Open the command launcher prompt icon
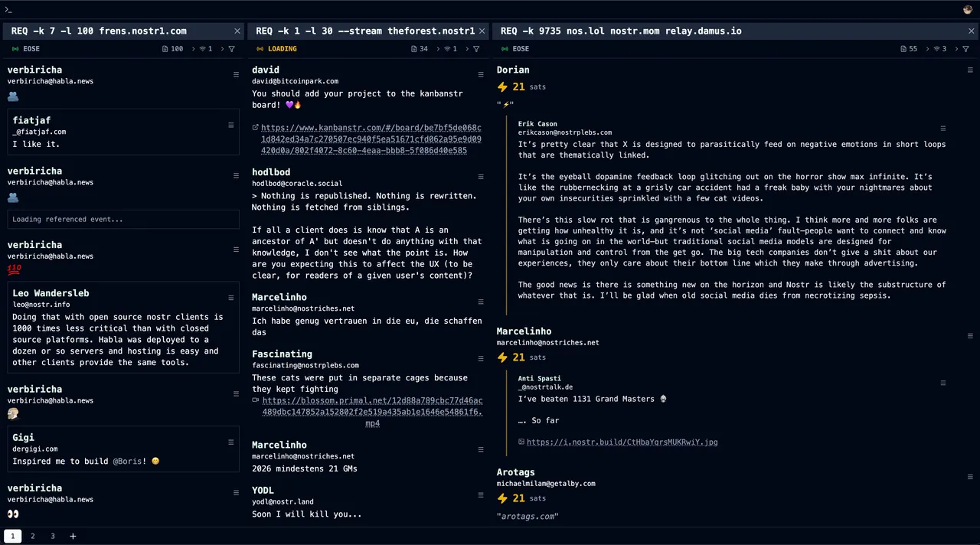The image size is (980, 545). pyautogui.click(x=8, y=9)
